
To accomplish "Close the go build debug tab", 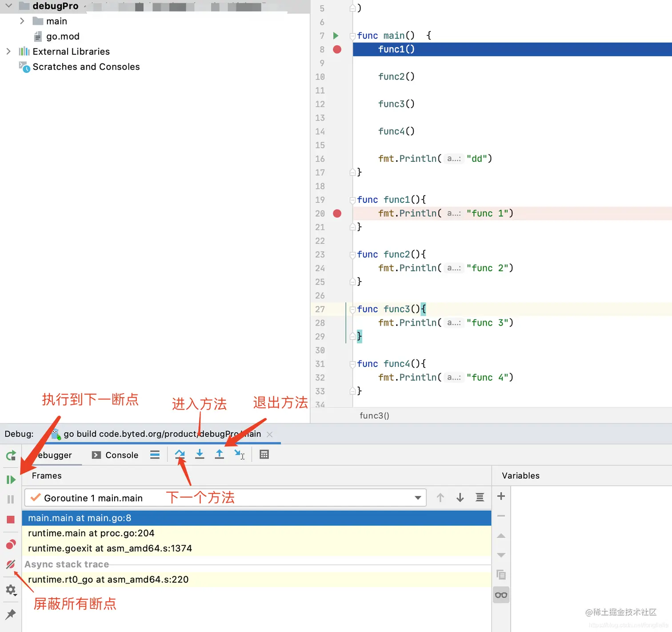I will tap(270, 435).
